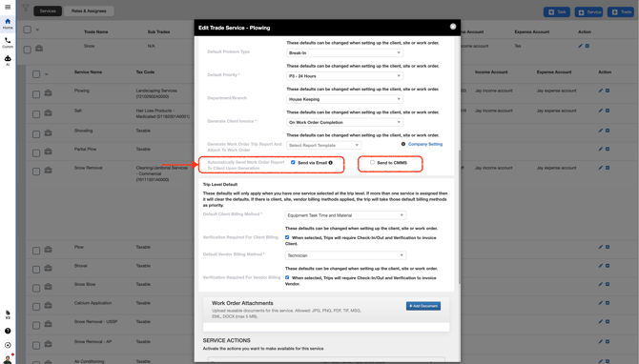639x364 pixels.
Task: Click edit pencil for Snow Blow row
Action: click(600, 284)
